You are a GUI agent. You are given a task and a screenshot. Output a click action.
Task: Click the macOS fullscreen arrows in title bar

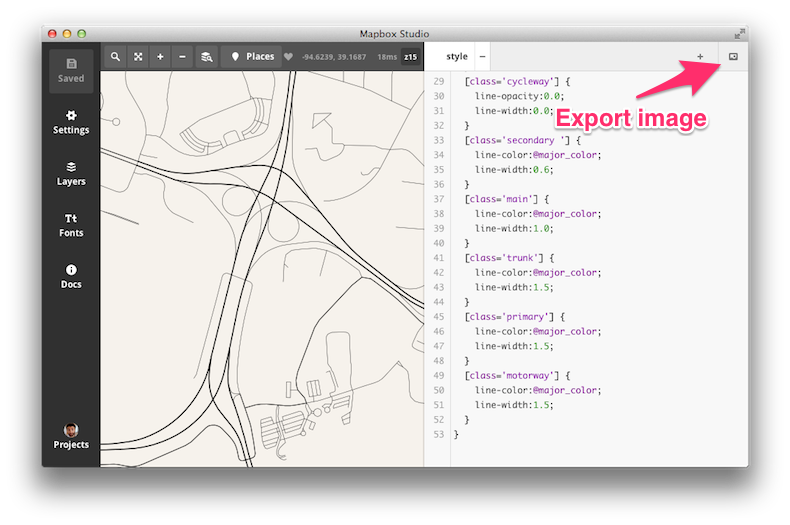click(x=739, y=34)
